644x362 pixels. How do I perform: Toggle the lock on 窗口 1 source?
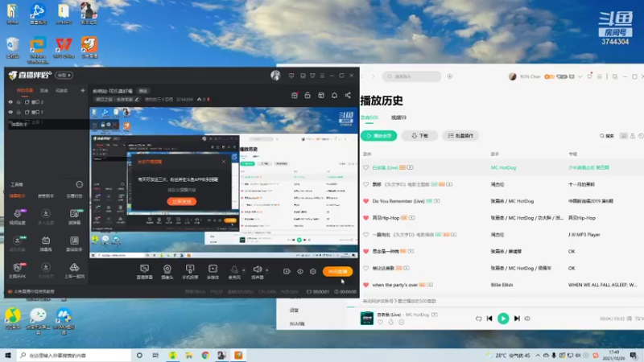[19, 112]
